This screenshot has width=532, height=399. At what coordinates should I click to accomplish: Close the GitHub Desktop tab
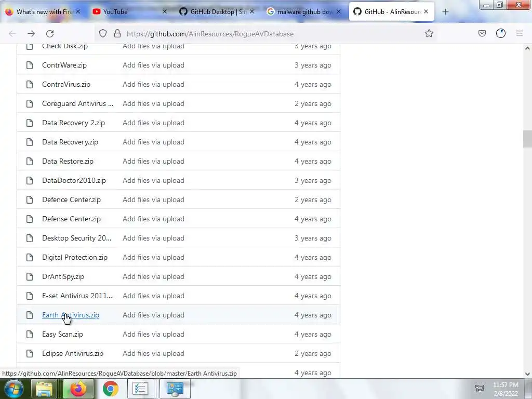[252, 11]
